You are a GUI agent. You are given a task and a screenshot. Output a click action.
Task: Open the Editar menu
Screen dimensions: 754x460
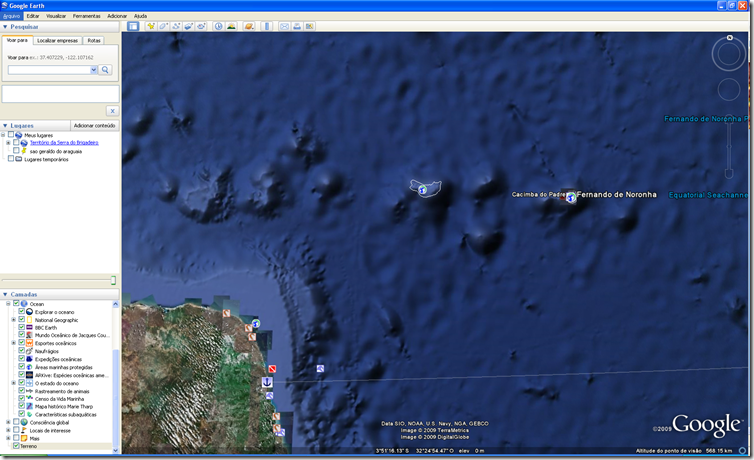(x=33, y=16)
